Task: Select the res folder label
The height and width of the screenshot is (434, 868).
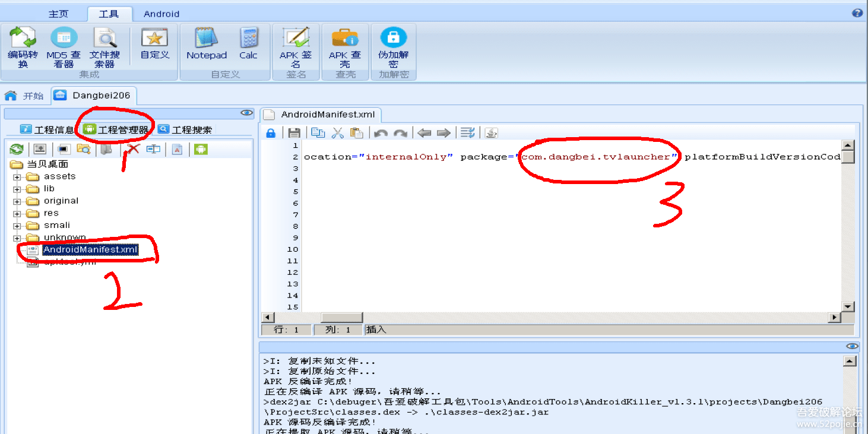Action: pyautogui.click(x=51, y=213)
